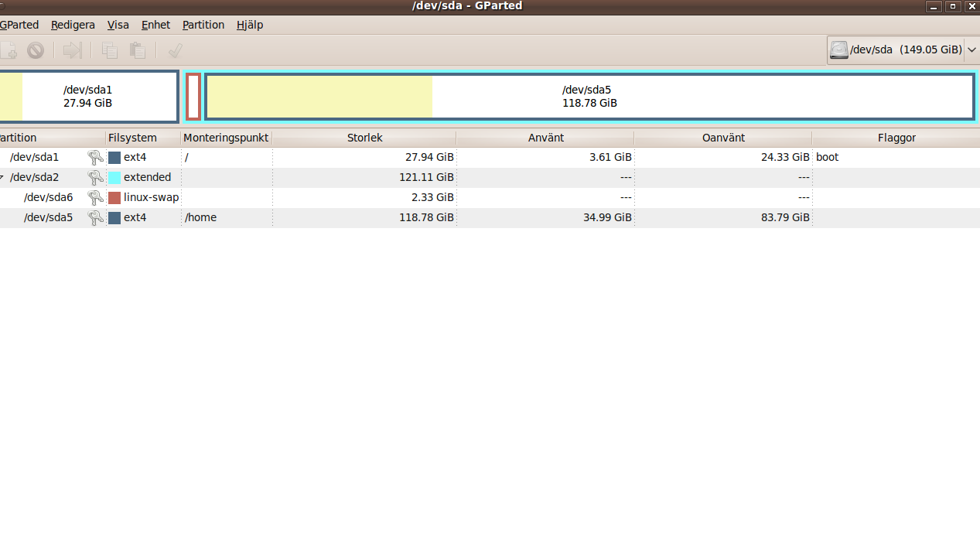This screenshot has width=980, height=556.
Task: Click the "27.94 GiB" size cell in list
Action: tap(429, 157)
